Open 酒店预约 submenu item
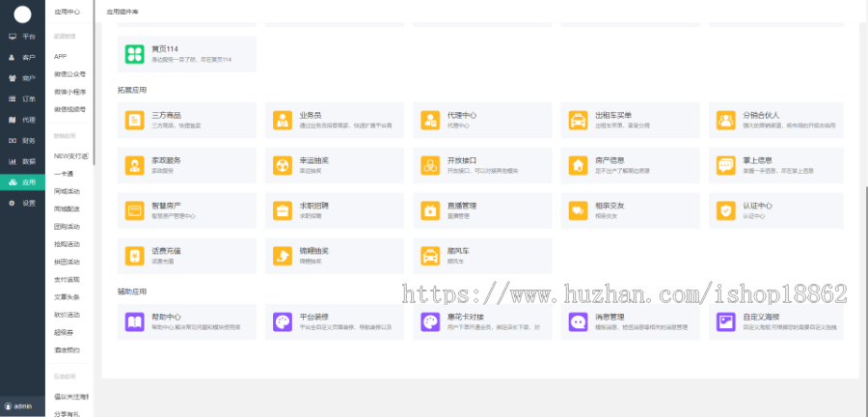The width and height of the screenshot is (868, 417). [67, 350]
